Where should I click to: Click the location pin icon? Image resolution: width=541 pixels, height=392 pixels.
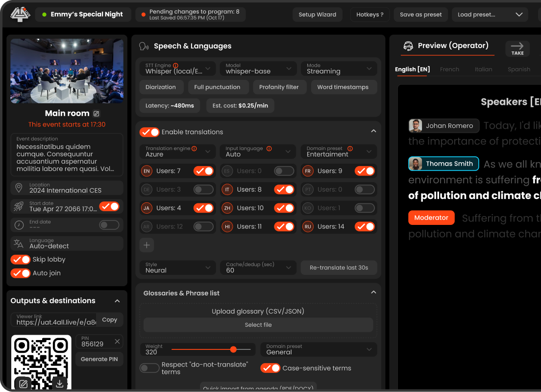[x=18, y=187]
